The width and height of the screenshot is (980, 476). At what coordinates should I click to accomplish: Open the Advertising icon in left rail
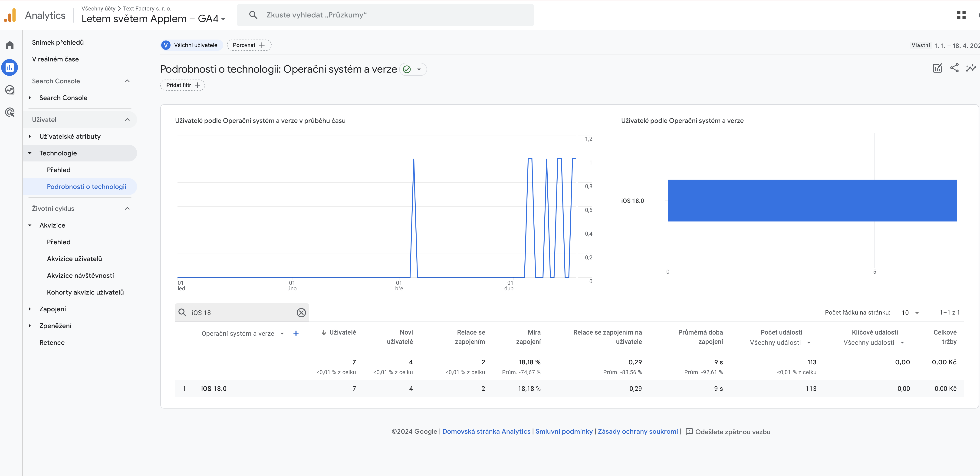pos(10,112)
